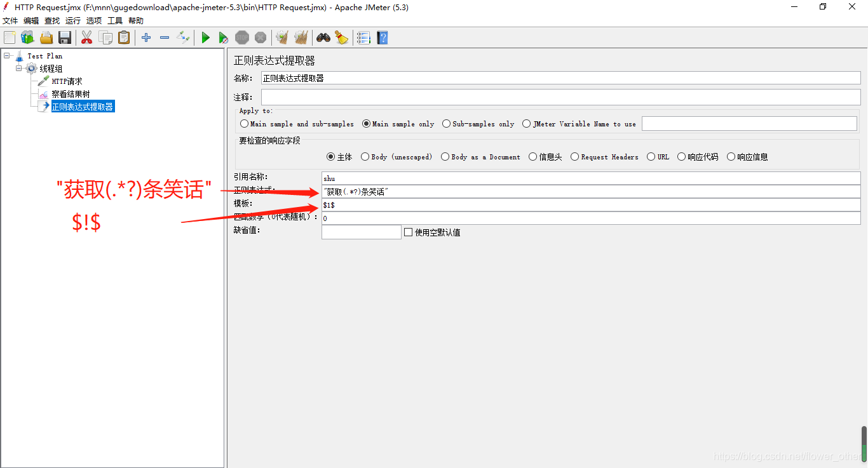Paste from the clipboard icon
The height and width of the screenshot is (468, 868).
(124, 38)
